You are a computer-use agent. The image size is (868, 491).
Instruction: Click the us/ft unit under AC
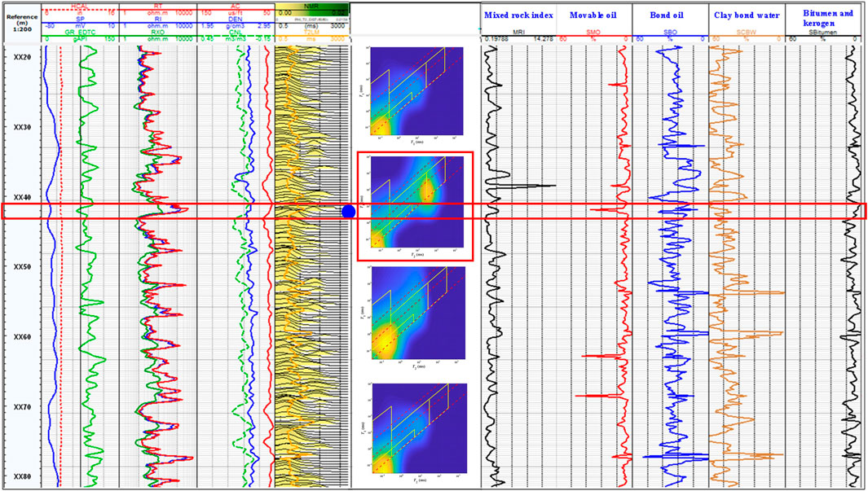pos(236,11)
